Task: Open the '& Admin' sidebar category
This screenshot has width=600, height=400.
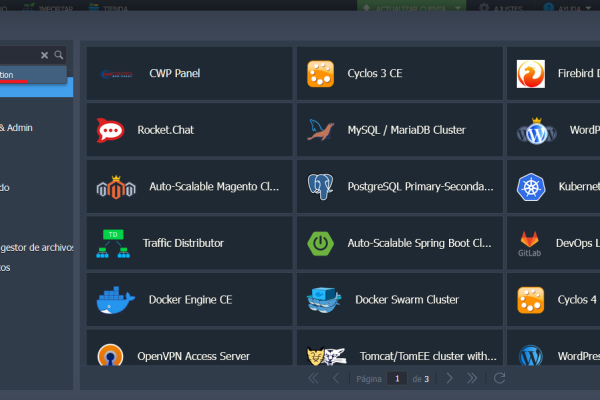Action: tap(16, 128)
